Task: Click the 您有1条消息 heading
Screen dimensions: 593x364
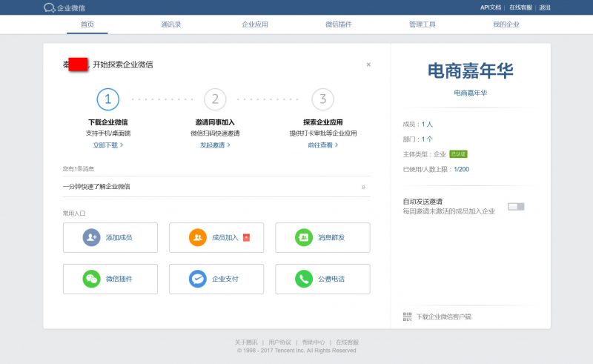Action: pos(79,169)
